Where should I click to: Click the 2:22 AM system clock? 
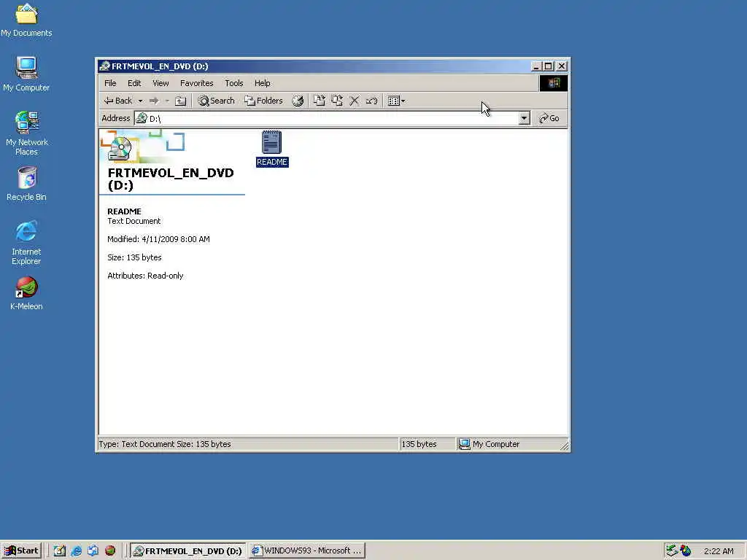[719, 551]
